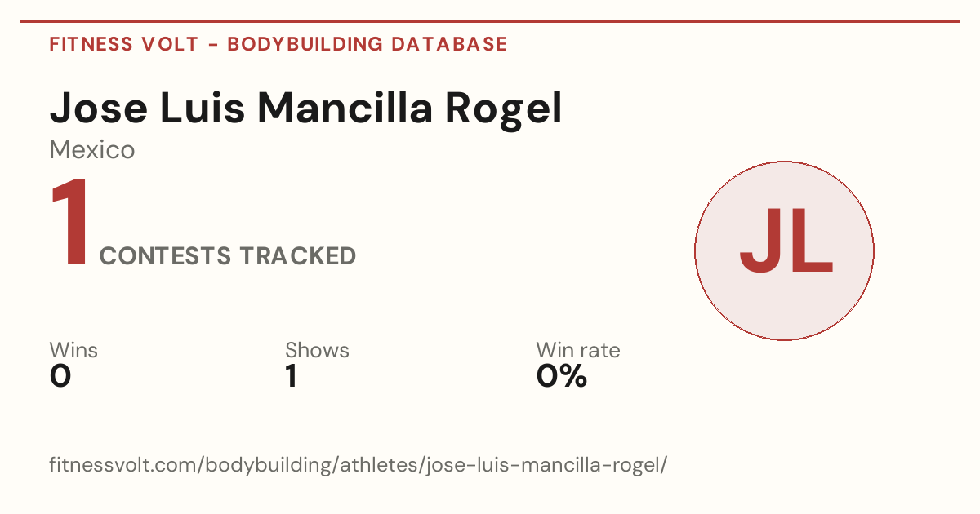The image size is (980, 514).
Task: Select the word Contests in stat label
Action: (x=166, y=256)
